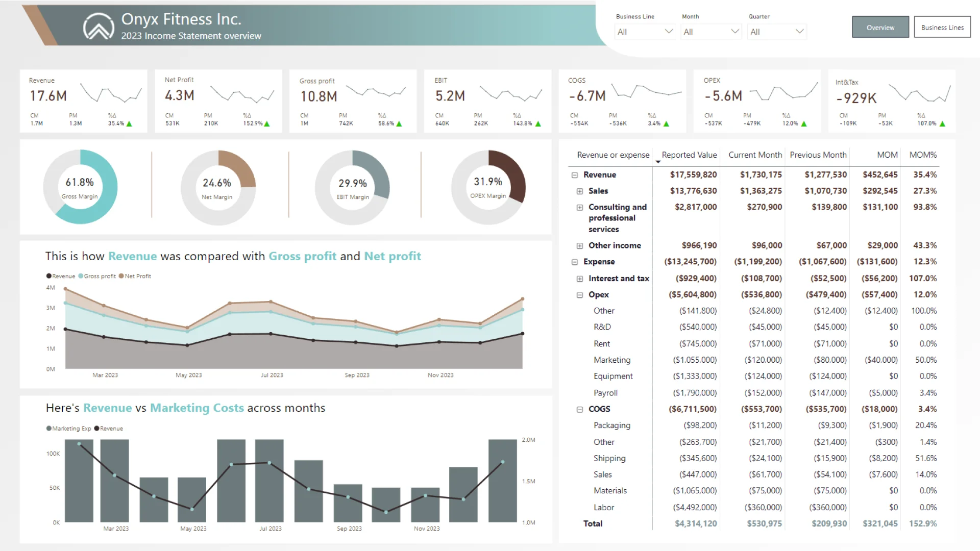Click the Total reported value $4,314,120
This screenshot has height=551, width=980.
[x=696, y=524]
